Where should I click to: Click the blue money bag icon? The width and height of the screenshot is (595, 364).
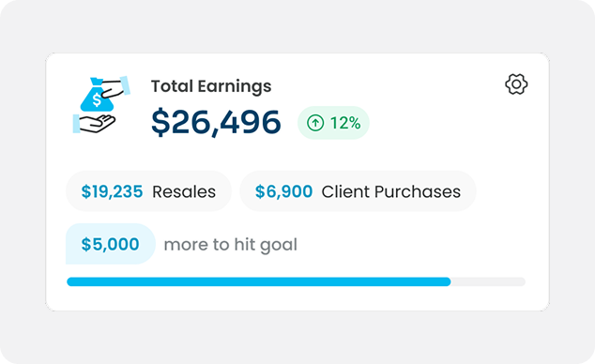tap(97, 95)
